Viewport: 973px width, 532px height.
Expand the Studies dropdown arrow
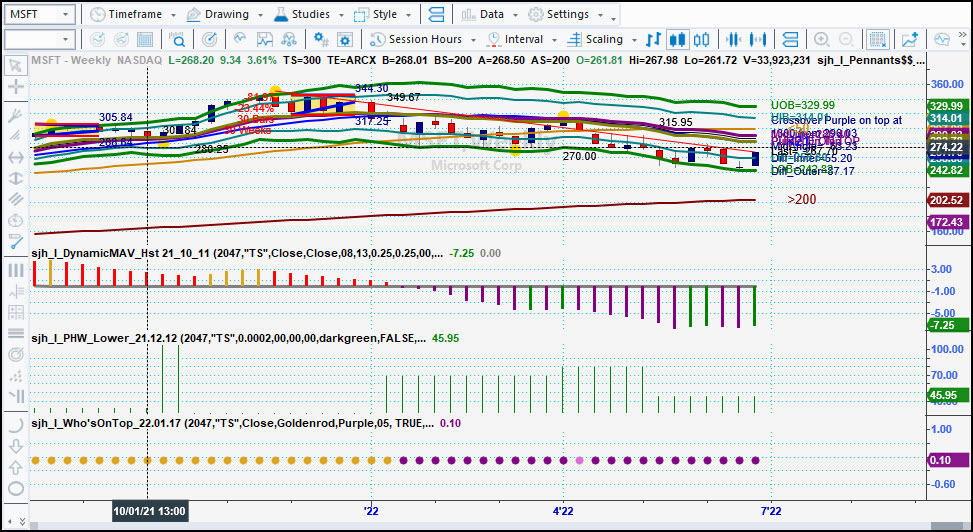click(x=341, y=15)
